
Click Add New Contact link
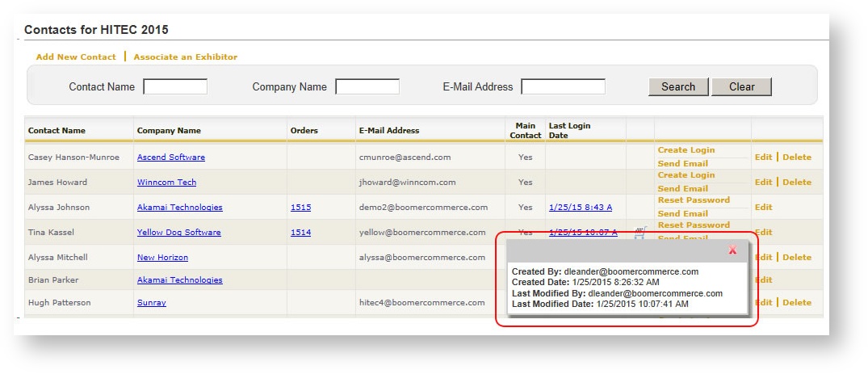(x=76, y=57)
